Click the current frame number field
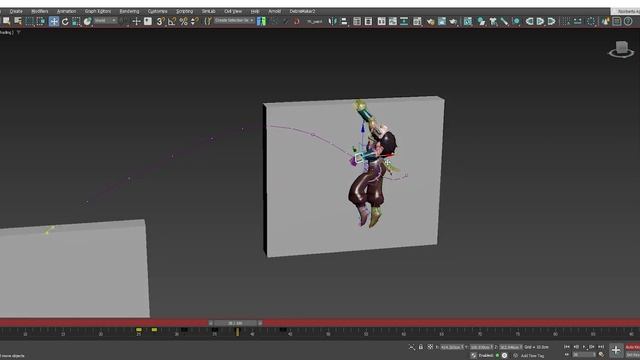The width and height of the screenshot is (640, 360). coord(583,355)
